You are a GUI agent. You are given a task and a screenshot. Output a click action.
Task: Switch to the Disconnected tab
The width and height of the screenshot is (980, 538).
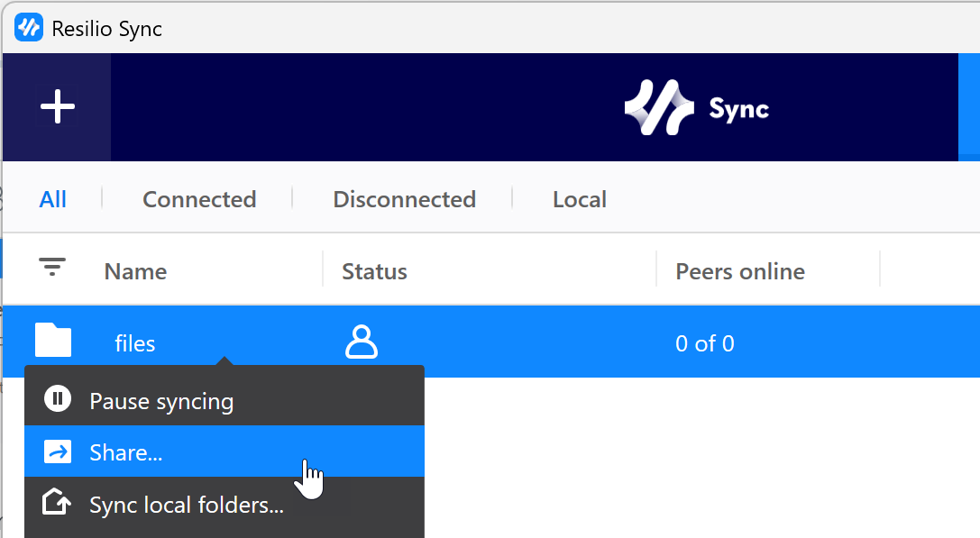pos(403,199)
